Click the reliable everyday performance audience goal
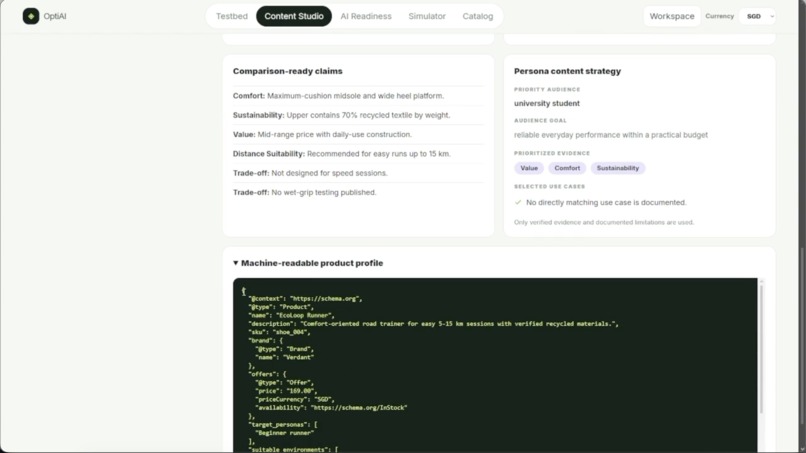This screenshot has width=806, height=453. pyautogui.click(x=611, y=135)
